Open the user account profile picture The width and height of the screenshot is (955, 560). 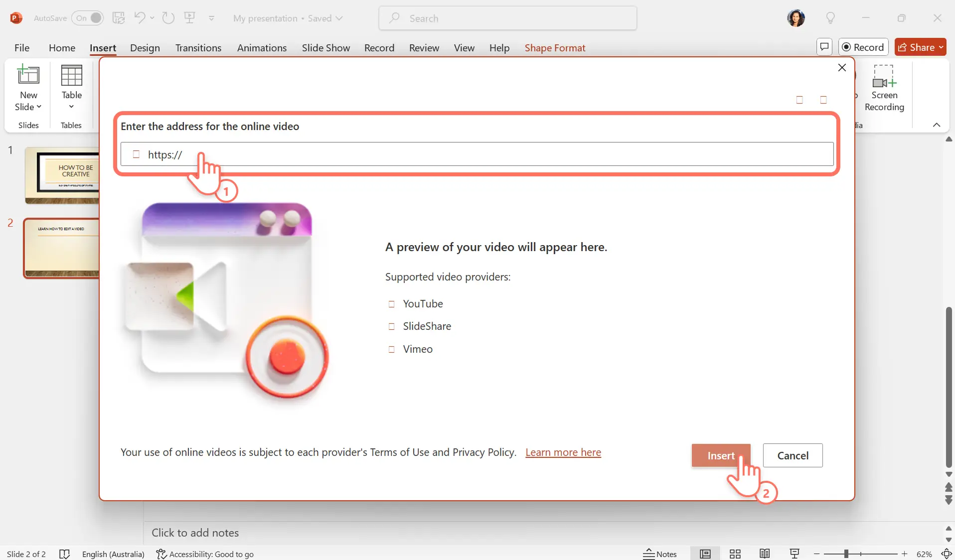[x=796, y=18]
